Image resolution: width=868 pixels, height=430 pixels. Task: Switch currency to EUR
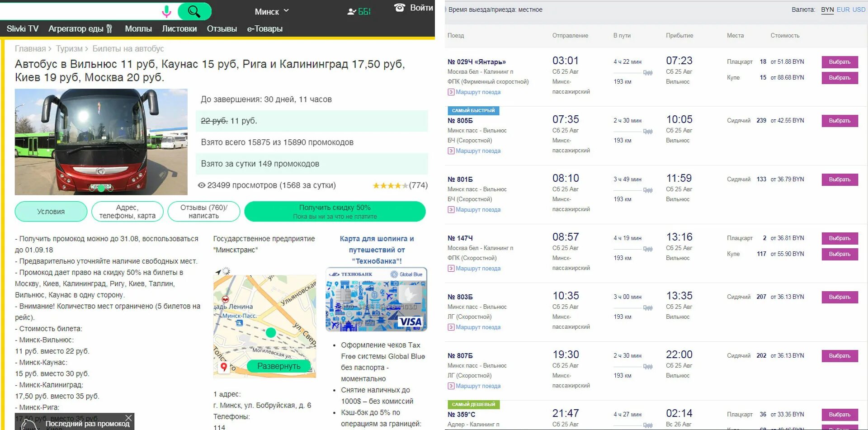843,9
